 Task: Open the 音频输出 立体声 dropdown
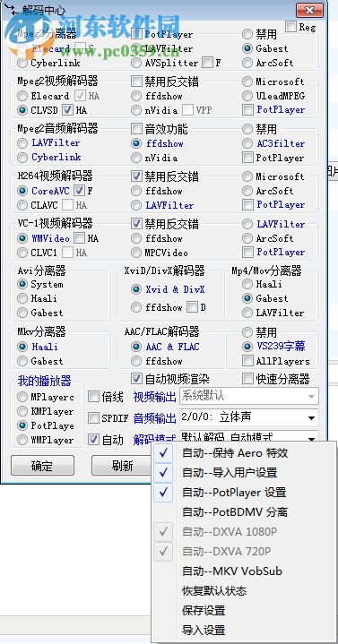coord(249,417)
